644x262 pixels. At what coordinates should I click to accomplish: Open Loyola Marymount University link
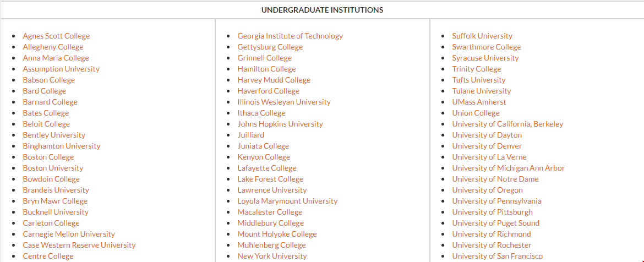tap(287, 201)
